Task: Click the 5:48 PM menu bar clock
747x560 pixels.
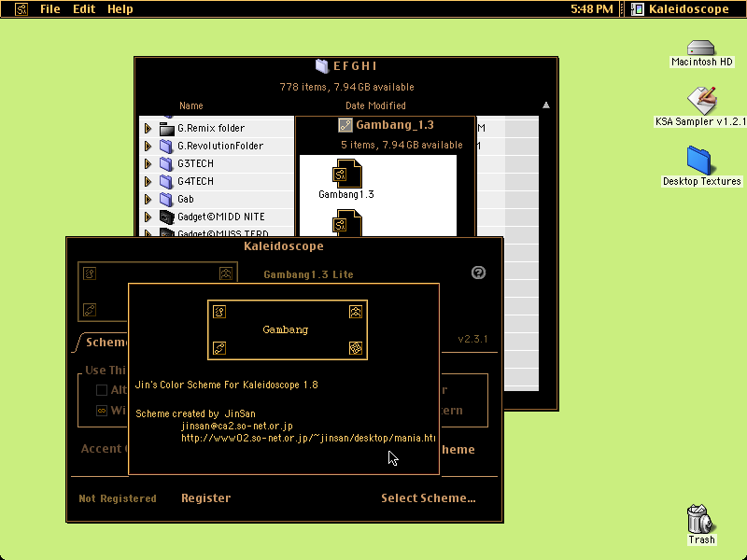Action: pyautogui.click(x=592, y=9)
